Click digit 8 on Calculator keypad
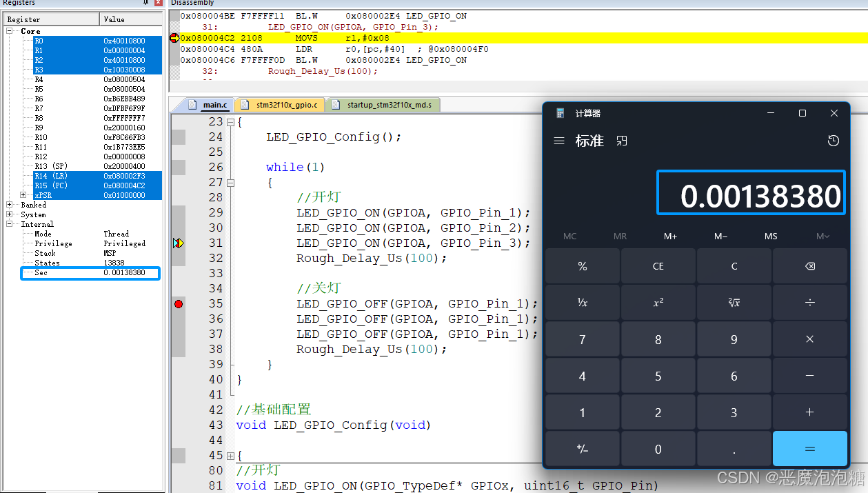This screenshot has height=493, width=868. [658, 339]
